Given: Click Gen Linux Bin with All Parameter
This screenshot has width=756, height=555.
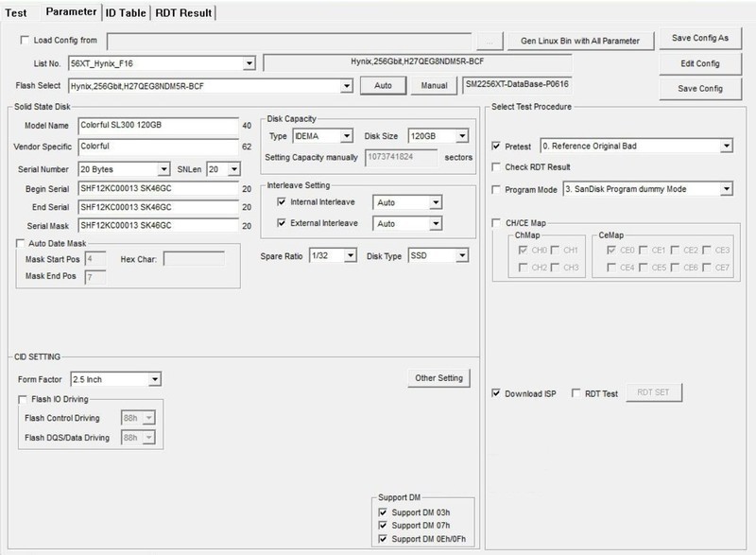Looking at the screenshot, I should (580, 42).
